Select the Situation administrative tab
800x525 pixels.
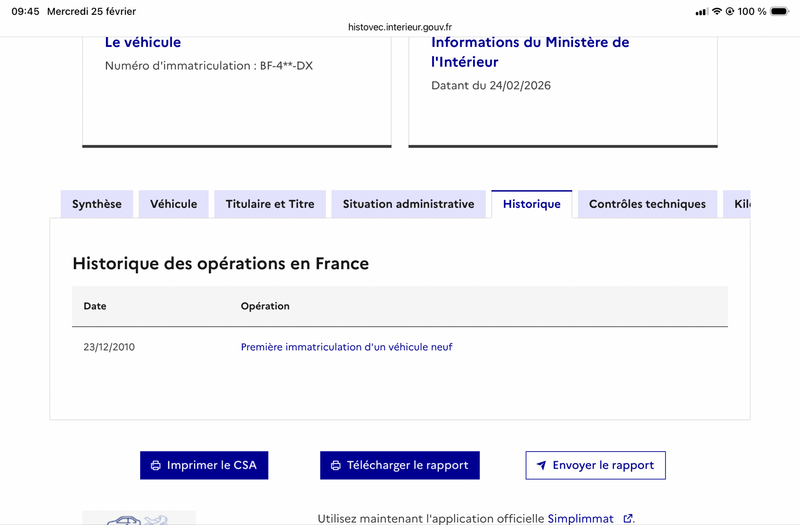pos(408,204)
